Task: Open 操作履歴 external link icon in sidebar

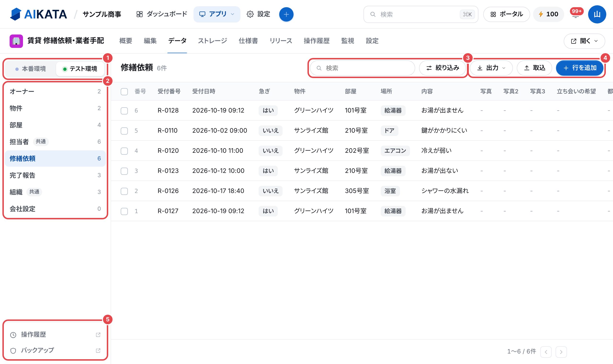Action: (x=98, y=335)
